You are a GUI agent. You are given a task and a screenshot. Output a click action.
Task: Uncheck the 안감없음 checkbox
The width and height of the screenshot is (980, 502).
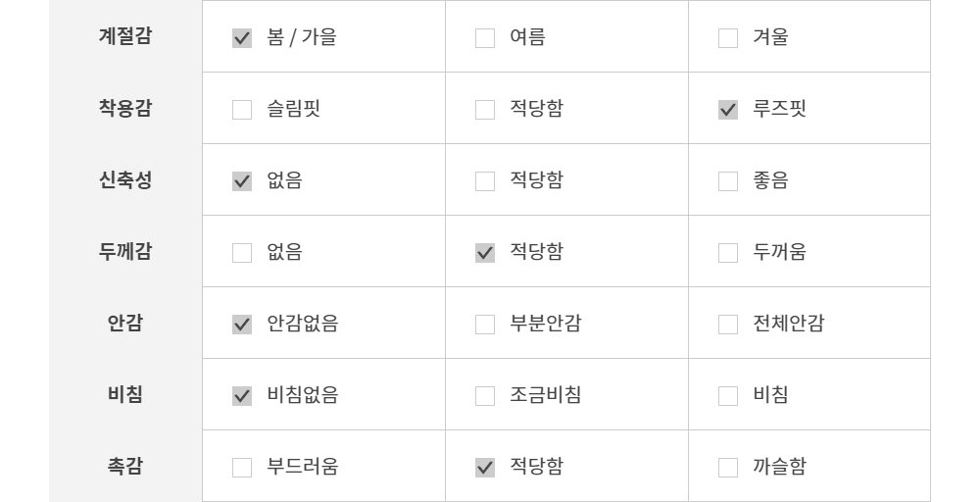pos(242,325)
